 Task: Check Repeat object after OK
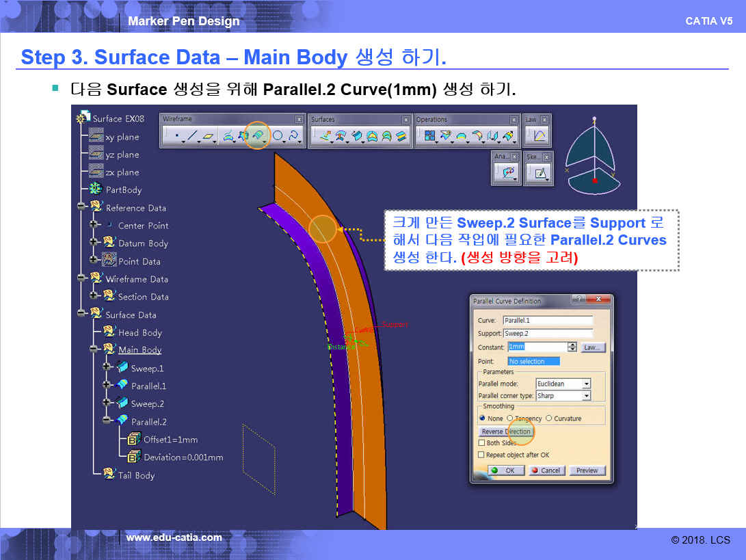point(481,455)
